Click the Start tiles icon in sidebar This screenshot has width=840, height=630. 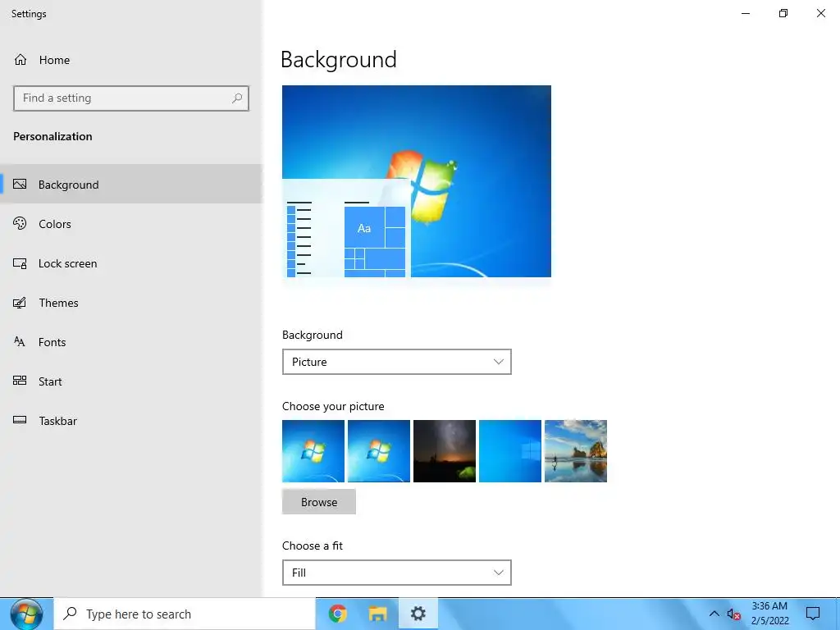[20, 381]
